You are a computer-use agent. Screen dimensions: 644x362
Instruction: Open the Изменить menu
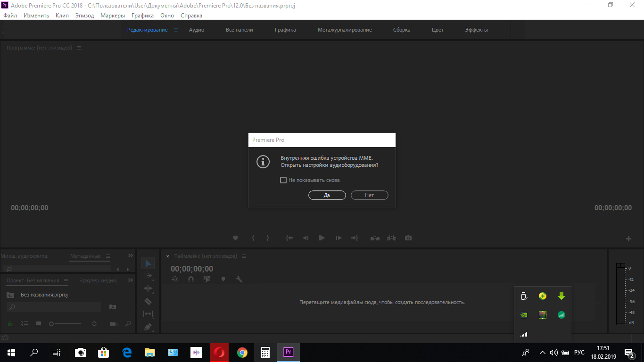36,16
